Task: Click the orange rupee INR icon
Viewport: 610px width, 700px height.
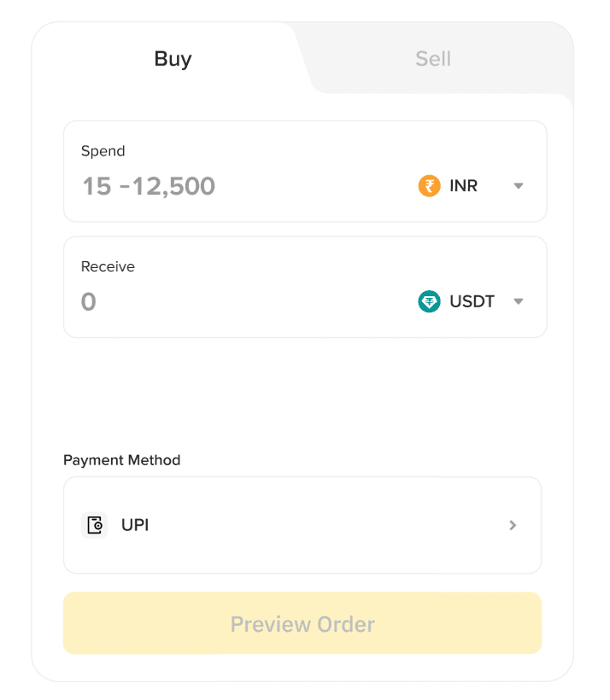Action: pyautogui.click(x=429, y=186)
